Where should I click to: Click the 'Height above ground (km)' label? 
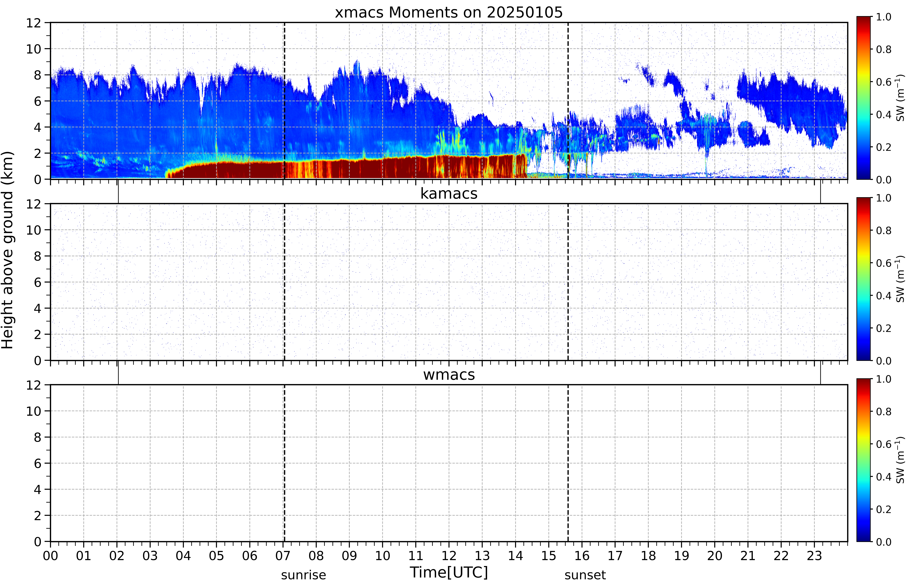8,250
